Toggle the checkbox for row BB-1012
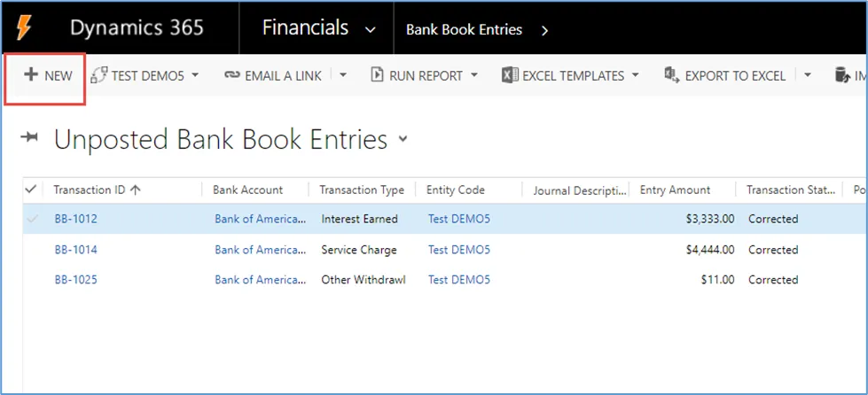This screenshot has width=868, height=395. click(x=32, y=219)
